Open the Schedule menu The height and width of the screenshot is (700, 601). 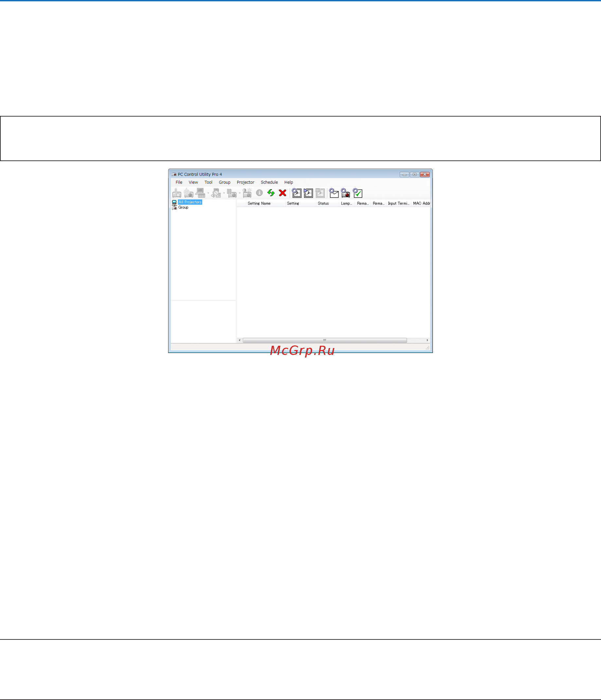[x=269, y=182]
